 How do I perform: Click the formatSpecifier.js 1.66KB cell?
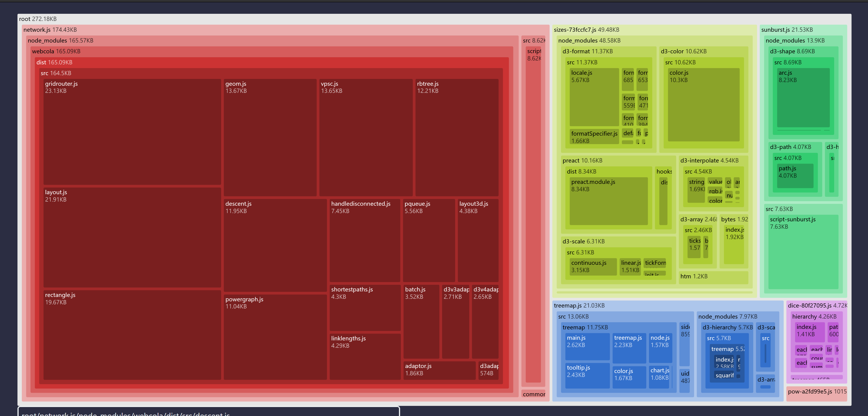click(594, 137)
